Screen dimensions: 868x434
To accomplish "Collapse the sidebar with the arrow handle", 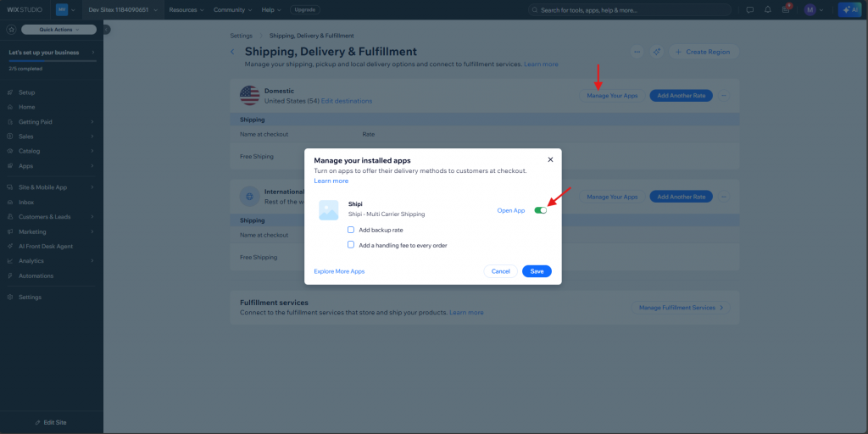I will click(106, 29).
